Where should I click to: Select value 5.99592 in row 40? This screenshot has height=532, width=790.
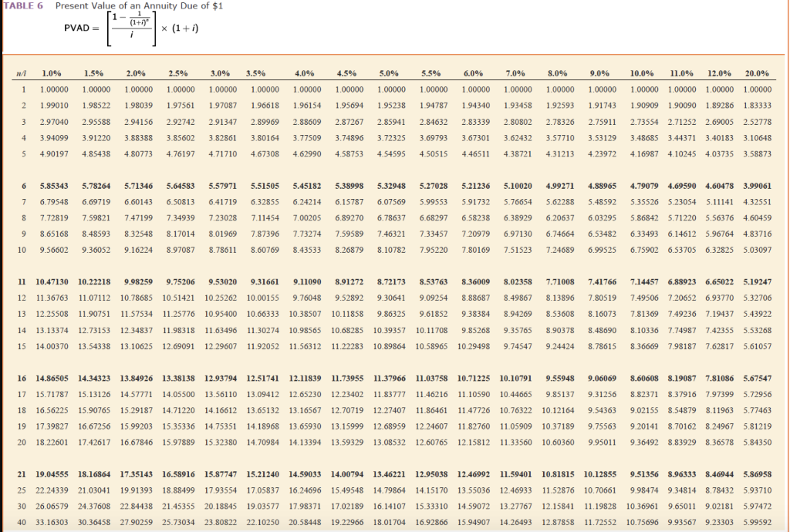[x=758, y=523]
